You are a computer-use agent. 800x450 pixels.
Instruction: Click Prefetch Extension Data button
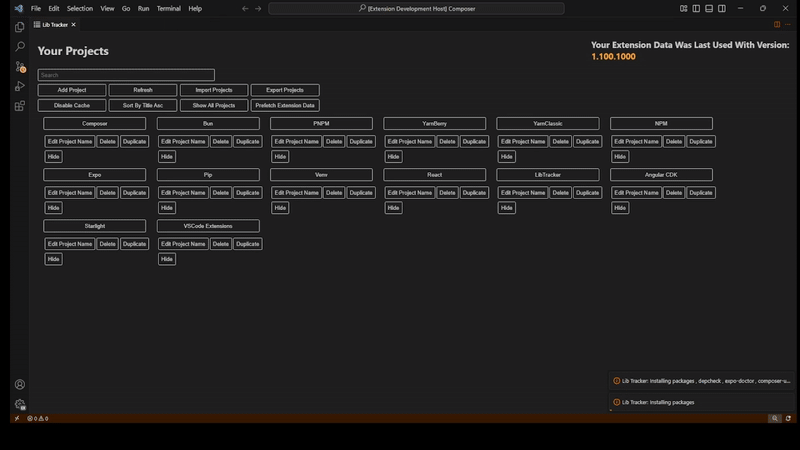pyautogui.click(x=285, y=106)
